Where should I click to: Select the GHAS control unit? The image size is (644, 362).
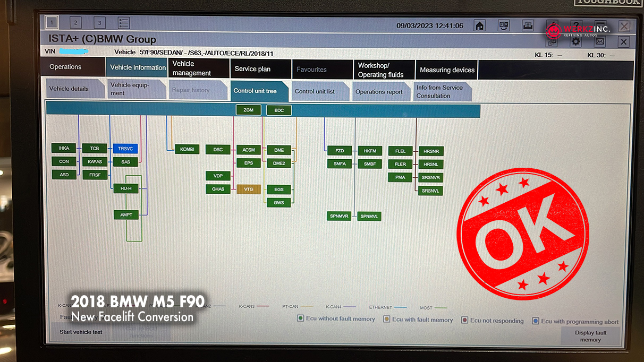point(218,189)
